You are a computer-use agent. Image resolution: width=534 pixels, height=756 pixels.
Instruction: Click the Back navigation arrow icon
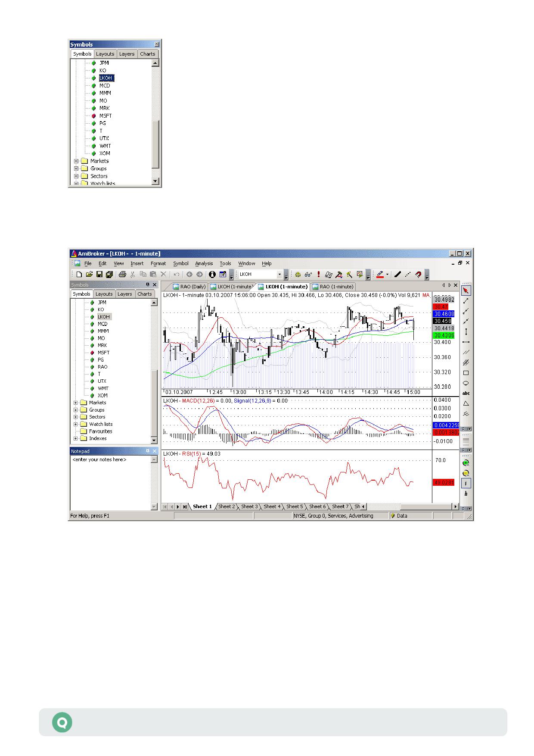pyautogui.click(x=189, y=274)
